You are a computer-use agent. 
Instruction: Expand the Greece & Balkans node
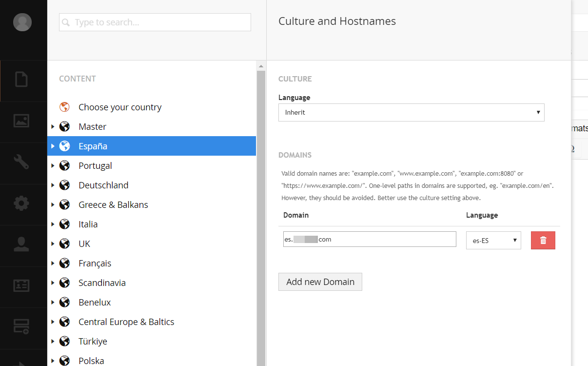pos(53,204)
